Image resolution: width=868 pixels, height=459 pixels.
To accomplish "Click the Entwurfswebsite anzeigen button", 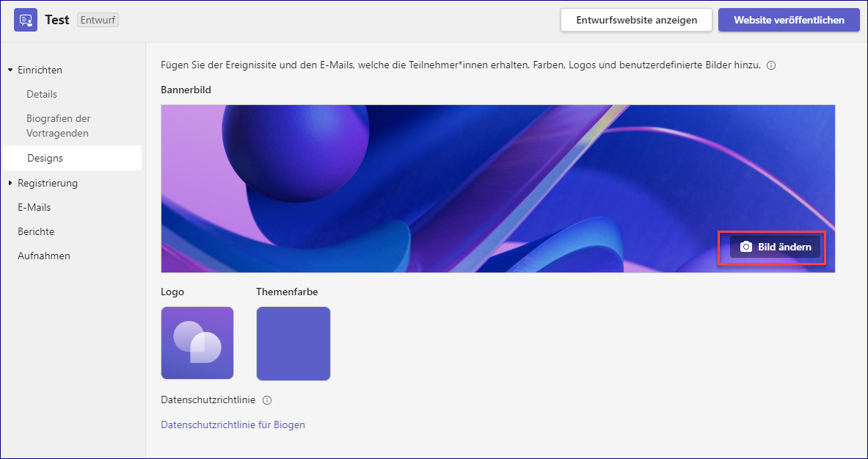I will point(636,20).
